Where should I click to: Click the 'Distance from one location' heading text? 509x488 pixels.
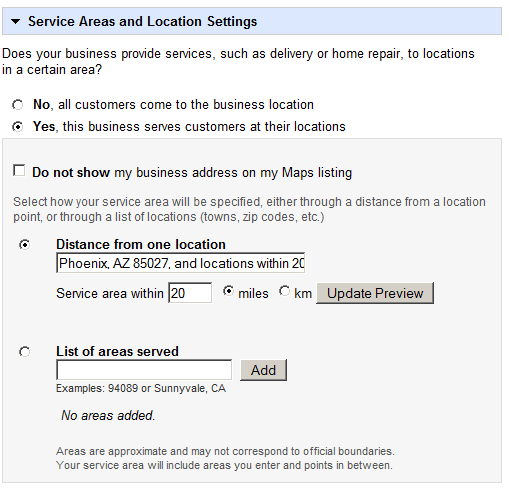point(141,244)
